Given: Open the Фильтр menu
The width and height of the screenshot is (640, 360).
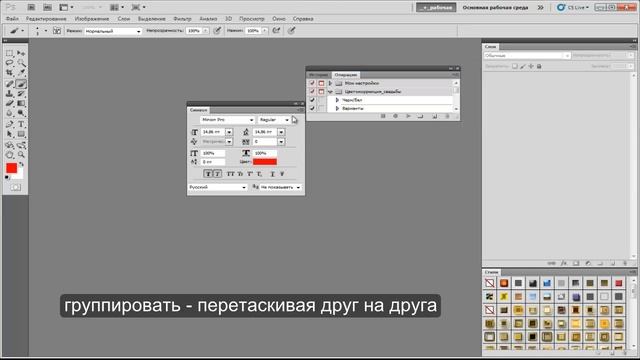Looking at the screenshot, I should [182, 19].
